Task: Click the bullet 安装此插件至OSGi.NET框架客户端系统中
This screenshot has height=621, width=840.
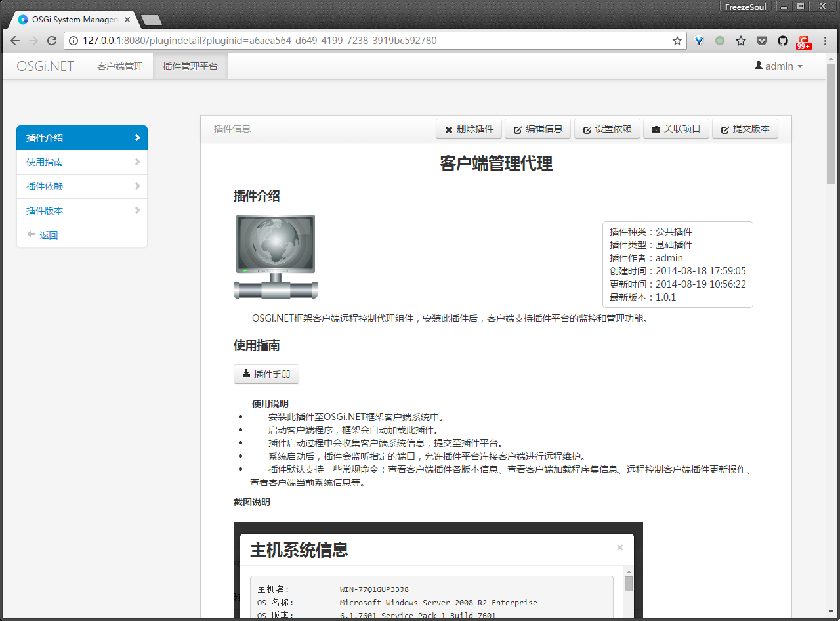Action: 357,417
